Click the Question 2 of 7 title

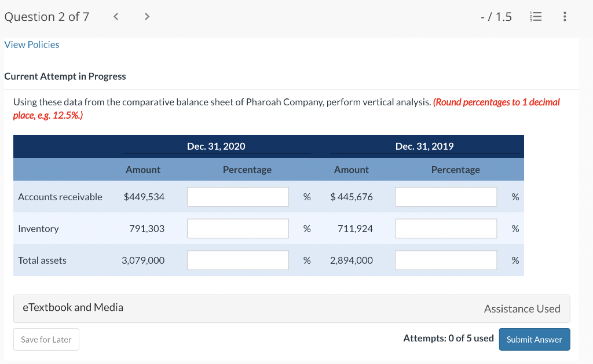tap(47, 17)
